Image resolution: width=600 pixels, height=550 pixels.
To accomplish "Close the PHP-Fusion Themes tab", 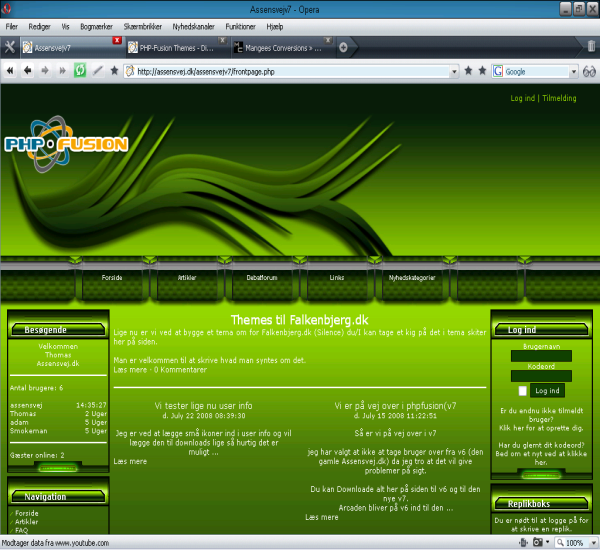I will pos(222,40).
